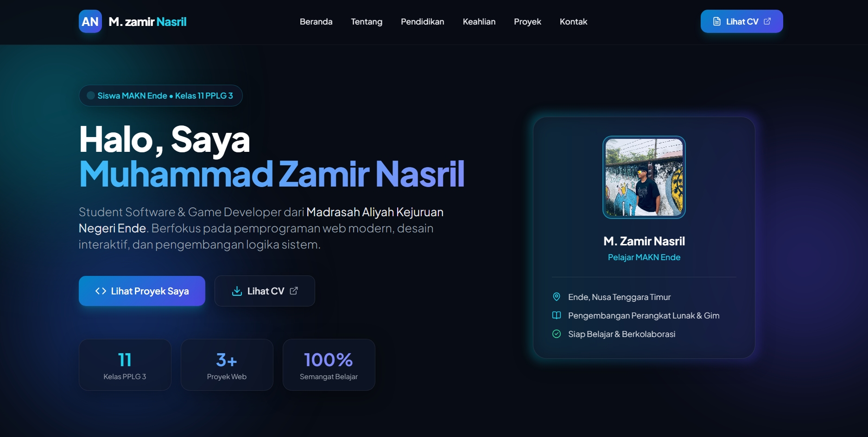The image size is (868, 437).
Task: Click 'Ende, Nusa Tenggara Timur' text
Action: coord(619,297)
